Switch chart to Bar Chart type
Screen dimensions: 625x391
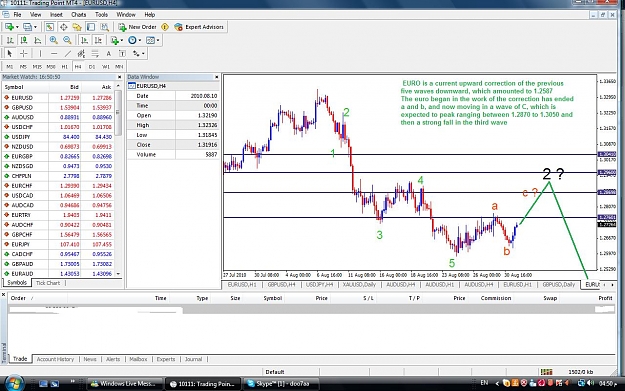(10, 40)
